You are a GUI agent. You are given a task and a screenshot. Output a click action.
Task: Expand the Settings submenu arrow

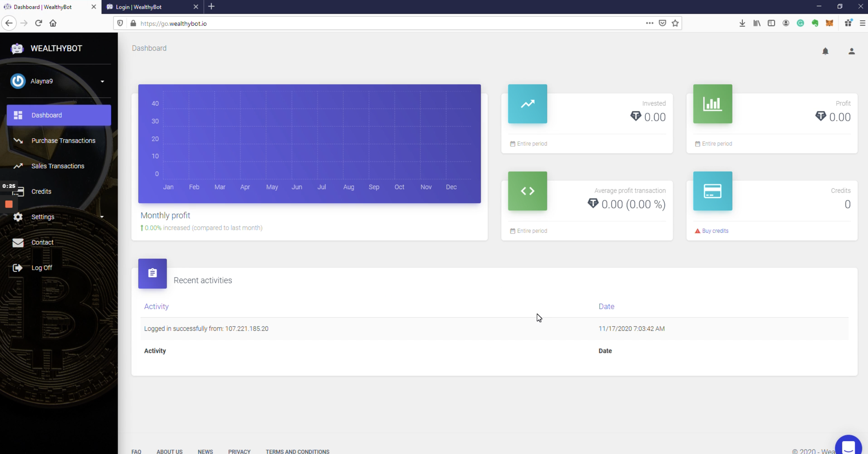tap(102, 217)
